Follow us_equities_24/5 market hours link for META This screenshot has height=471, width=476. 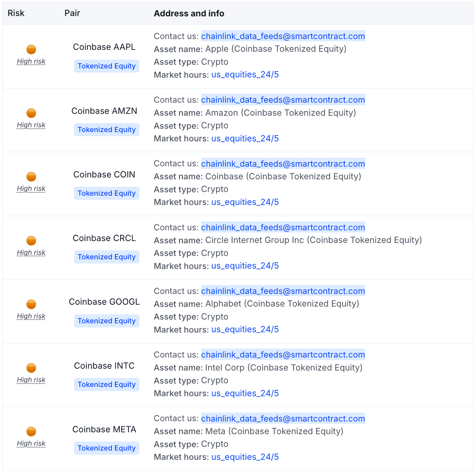[x=245, y=457]
